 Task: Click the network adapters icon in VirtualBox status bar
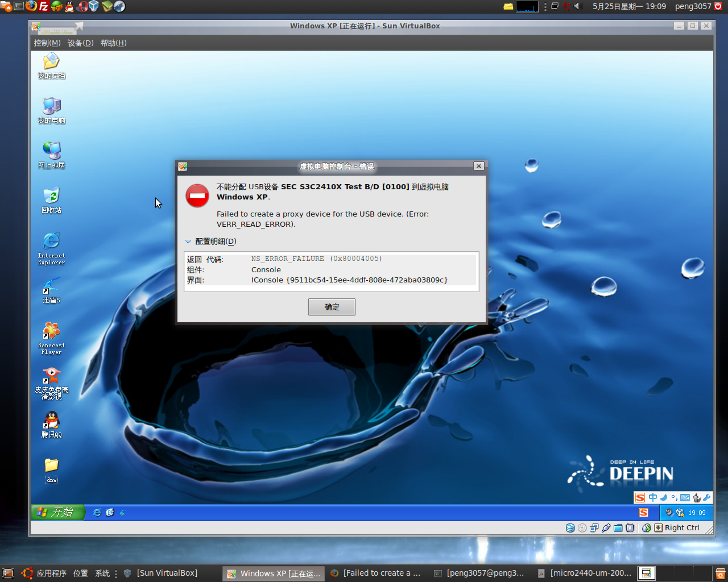pyautogui.click(x=594, y=528)
